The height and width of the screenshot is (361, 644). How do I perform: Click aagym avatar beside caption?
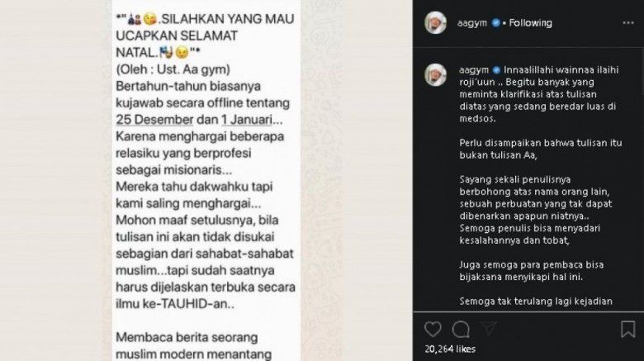pos(435,75)
